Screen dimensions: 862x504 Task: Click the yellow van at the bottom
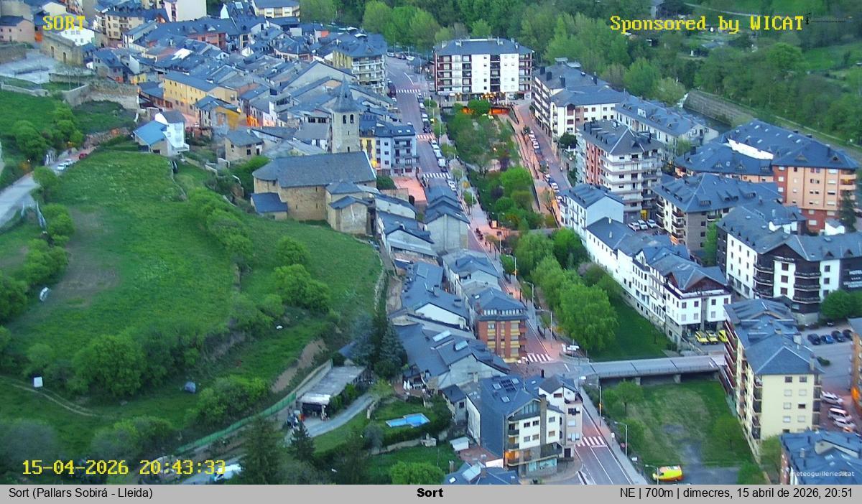667,474
